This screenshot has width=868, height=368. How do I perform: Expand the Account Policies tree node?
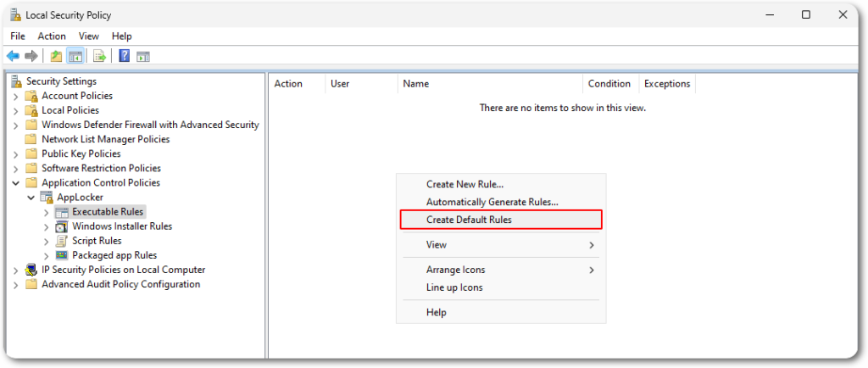[15, 96]
